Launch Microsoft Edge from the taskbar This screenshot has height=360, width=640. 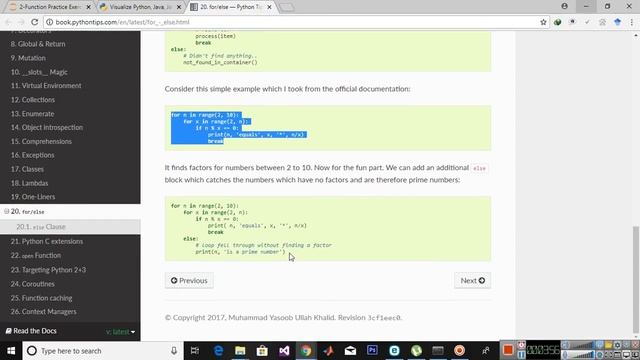(219, 351)
